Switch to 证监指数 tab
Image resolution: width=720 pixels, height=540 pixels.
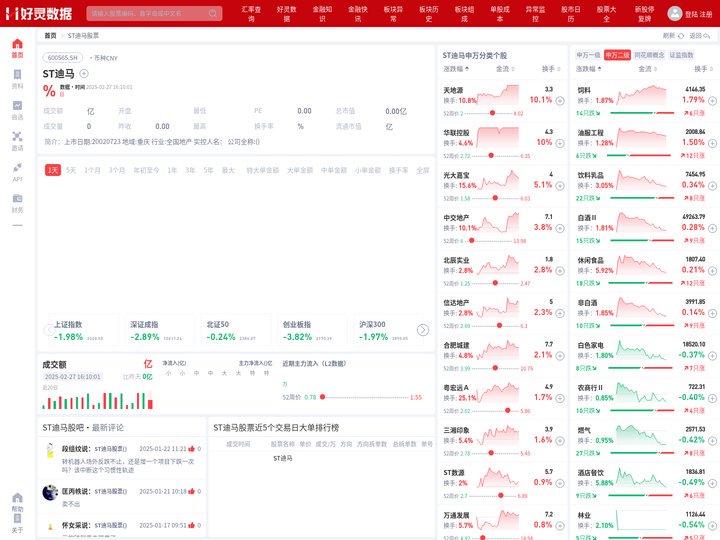(x=681, y=55)
